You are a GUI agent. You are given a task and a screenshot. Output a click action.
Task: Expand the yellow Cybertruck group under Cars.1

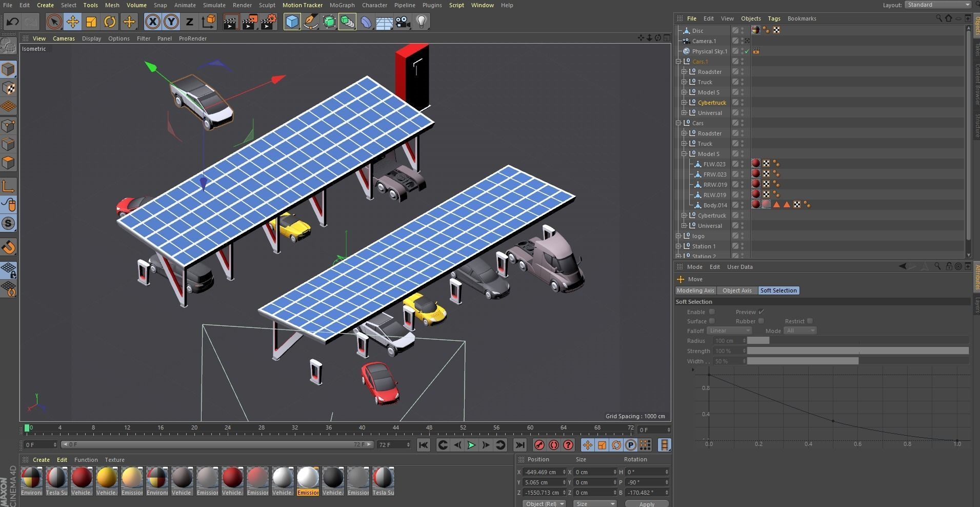pos(684,103)
